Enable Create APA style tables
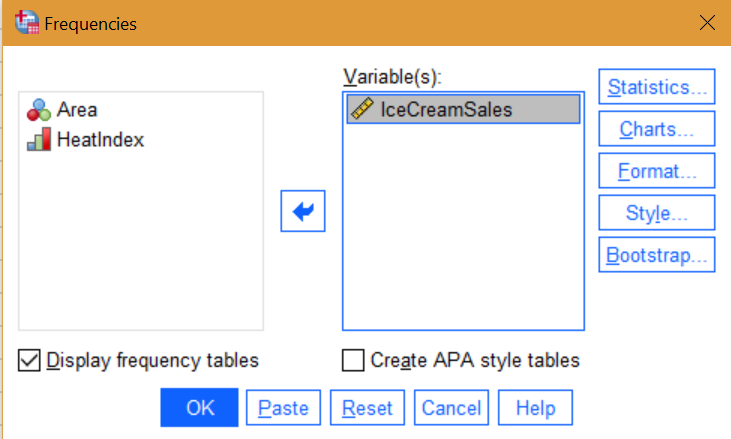 coord(353,360)
